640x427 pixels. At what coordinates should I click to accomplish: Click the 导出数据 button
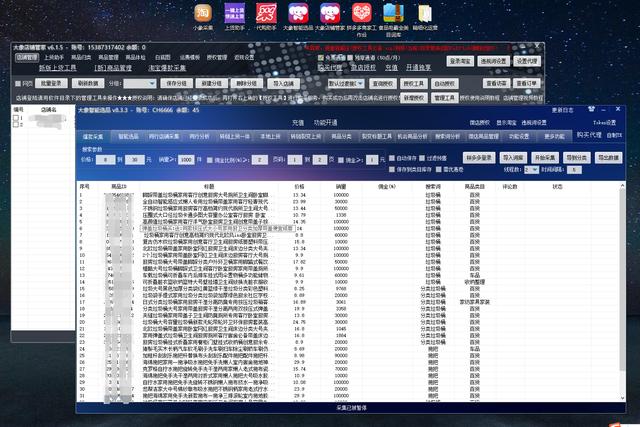[x=609, y=158]
